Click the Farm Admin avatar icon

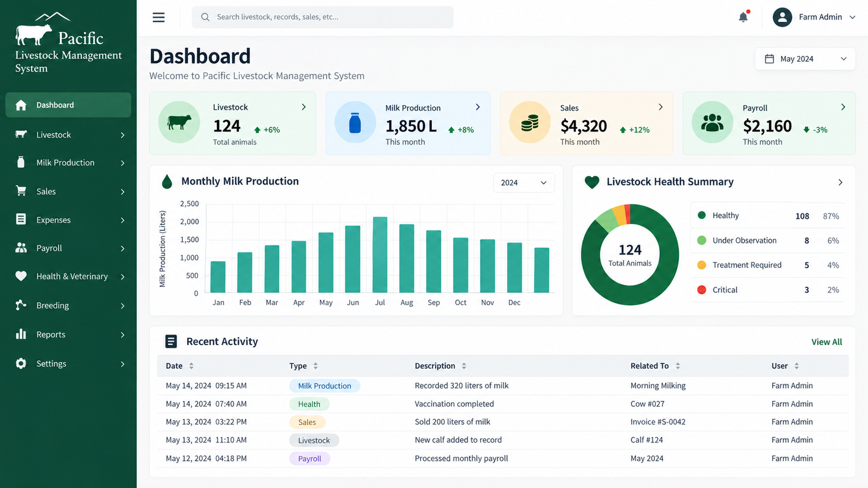click(x=782, y=17)
